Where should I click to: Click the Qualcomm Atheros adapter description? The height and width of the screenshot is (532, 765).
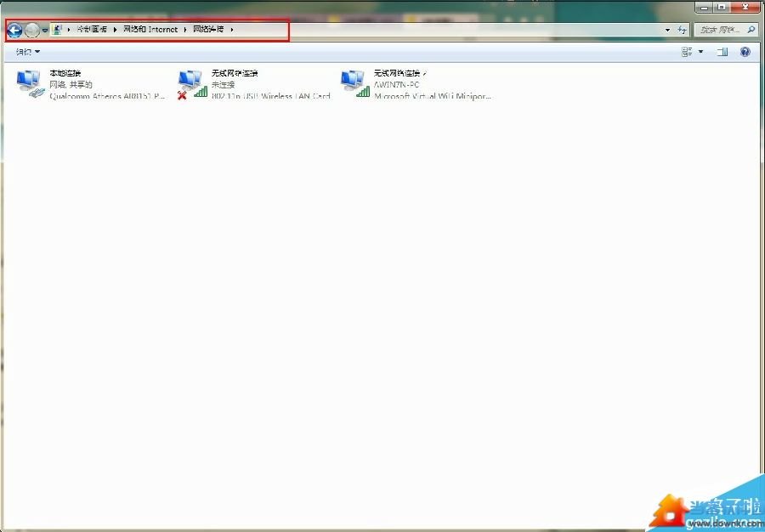(x=107, y=97)
